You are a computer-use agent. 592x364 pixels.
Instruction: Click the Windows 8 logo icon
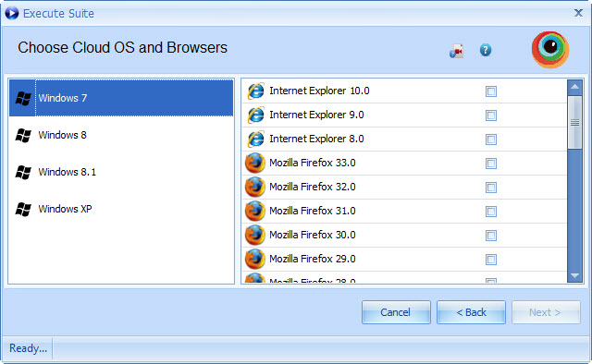(23, 135)
